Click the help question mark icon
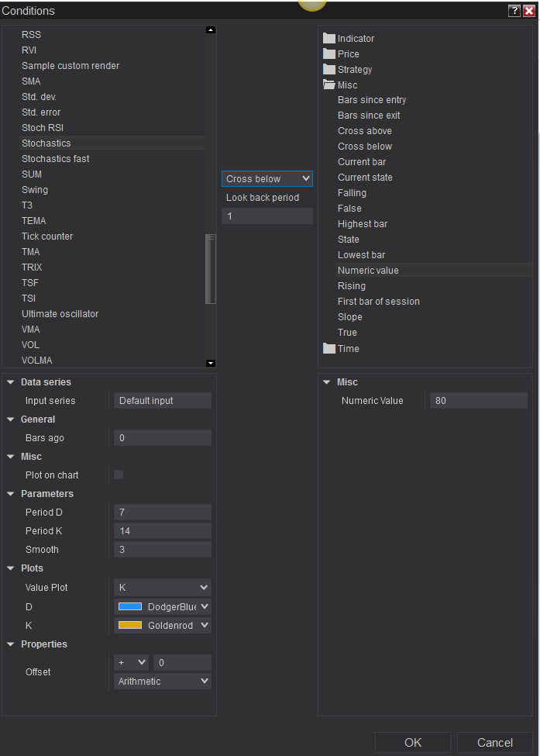The image size is (540, 756). point(514,11)
